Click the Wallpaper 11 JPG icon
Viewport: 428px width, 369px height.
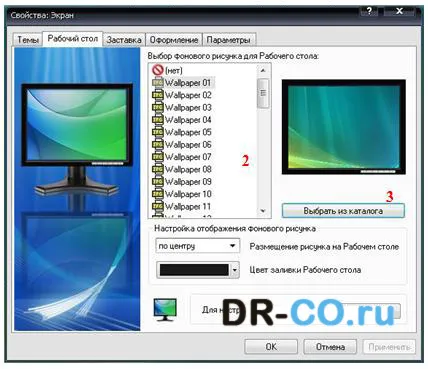157,206
